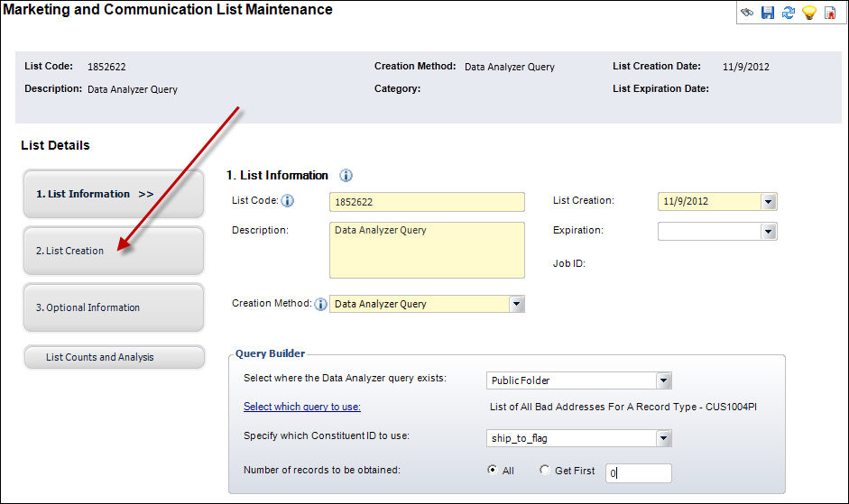Save the list with the floppy disk icon
The width and height of the screenshot is (849, 504).
tap(768, 13)
